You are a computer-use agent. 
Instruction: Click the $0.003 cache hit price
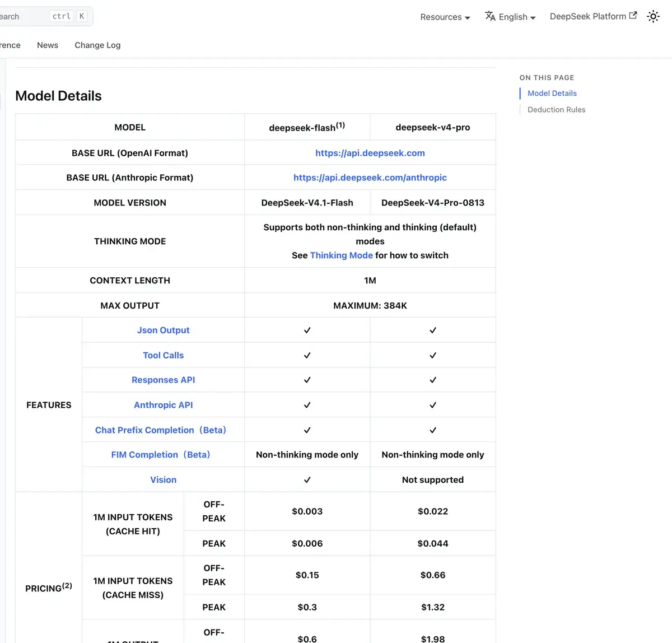(307, 511)
